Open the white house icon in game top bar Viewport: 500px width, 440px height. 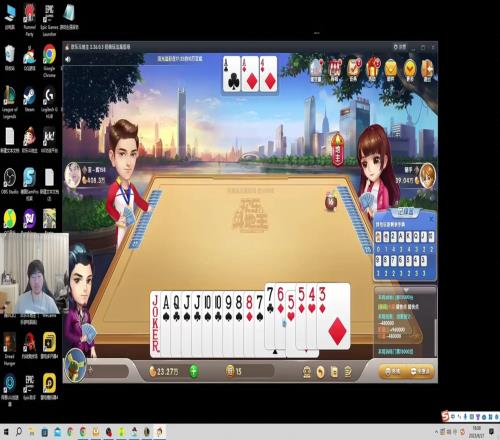pyautogui.click(x=316, y=70)
